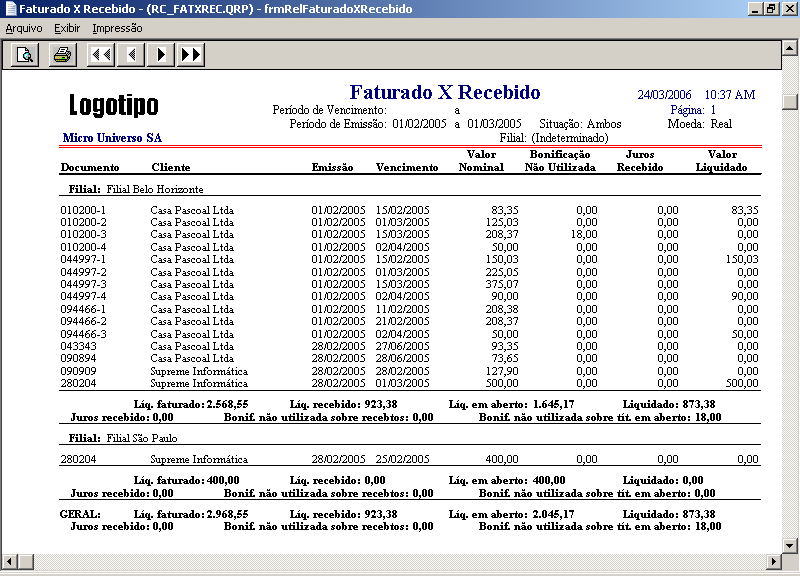This screenshot has height=576, width=800.
Task: Click the Cliente column header
Action: point(171,167)
